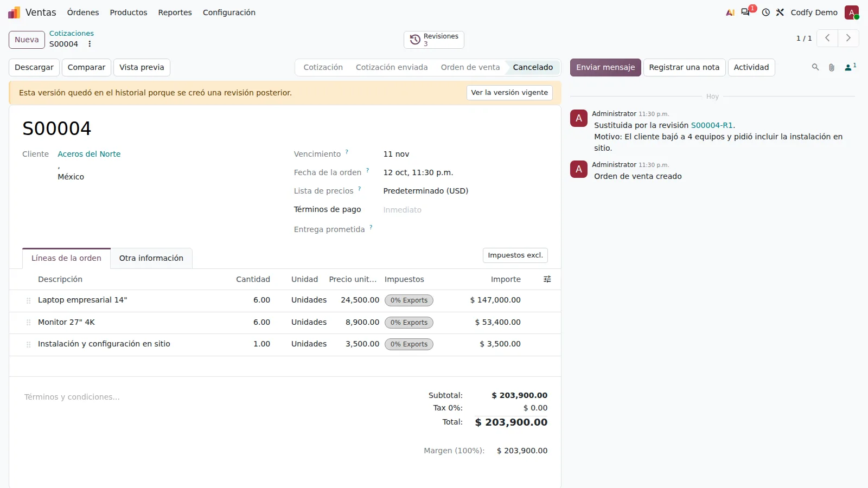This screenshot has width=868, height=488.
Task: Open the actions menu next to S00004
Action: (90, 44)
